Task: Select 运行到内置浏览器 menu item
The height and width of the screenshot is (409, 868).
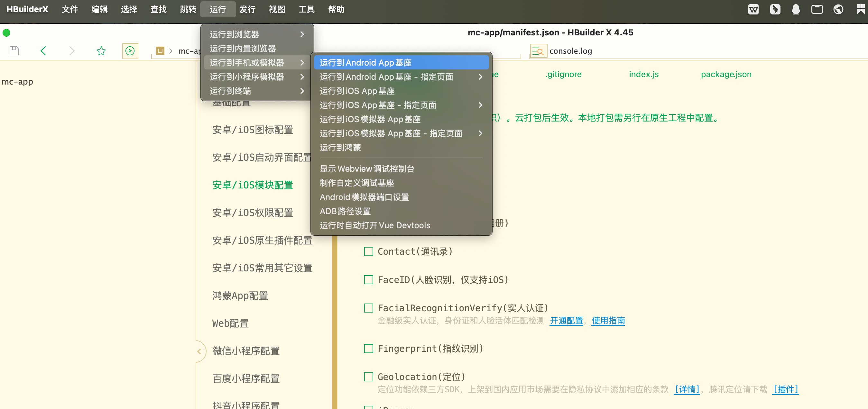Action: (x=257, y=49)
